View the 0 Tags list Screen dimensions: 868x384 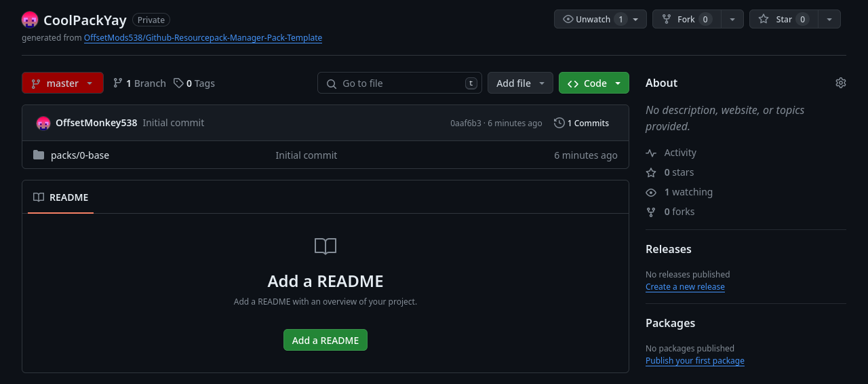[194, 83]
